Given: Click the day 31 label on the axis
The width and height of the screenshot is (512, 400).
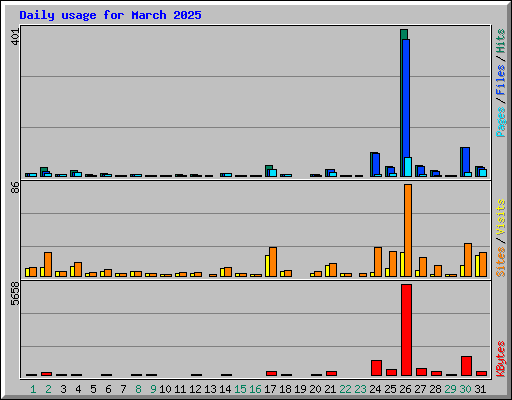Looking at the screenshot, I should coord(480,389).
